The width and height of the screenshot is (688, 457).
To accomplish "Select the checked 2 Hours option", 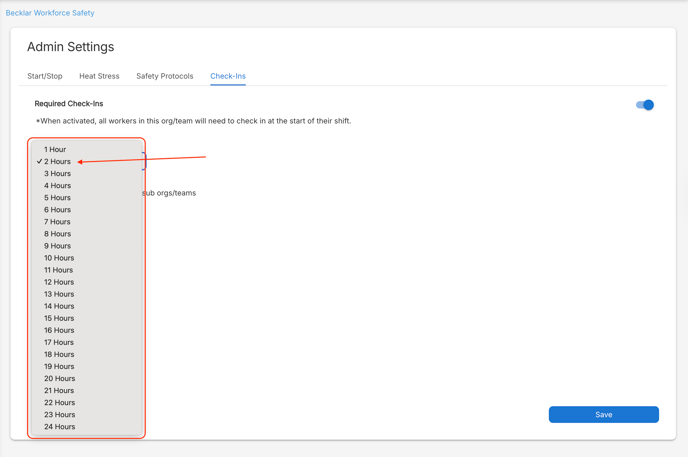I will tap(86, 161).
